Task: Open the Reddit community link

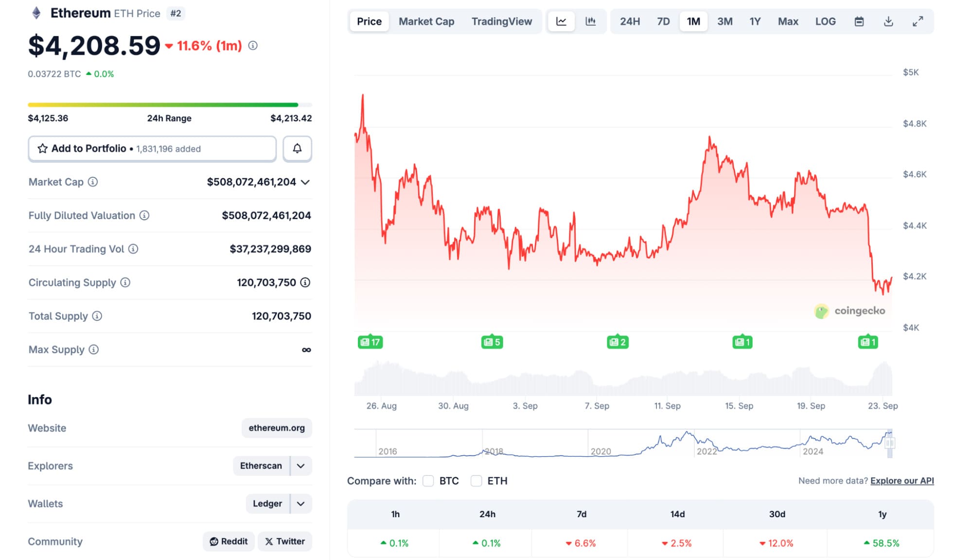Action: [229, 542]
